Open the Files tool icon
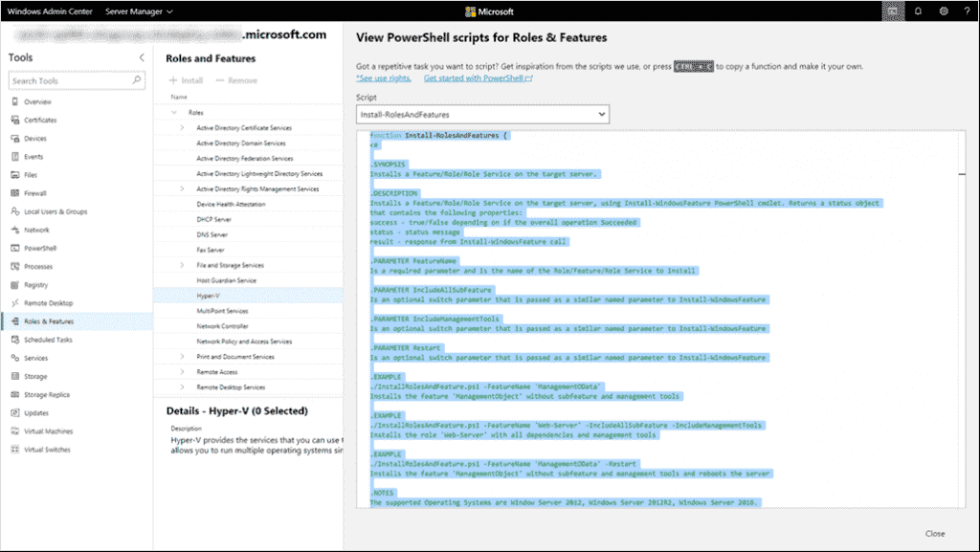This screenshot has width=980, height=552. (15, 175)
